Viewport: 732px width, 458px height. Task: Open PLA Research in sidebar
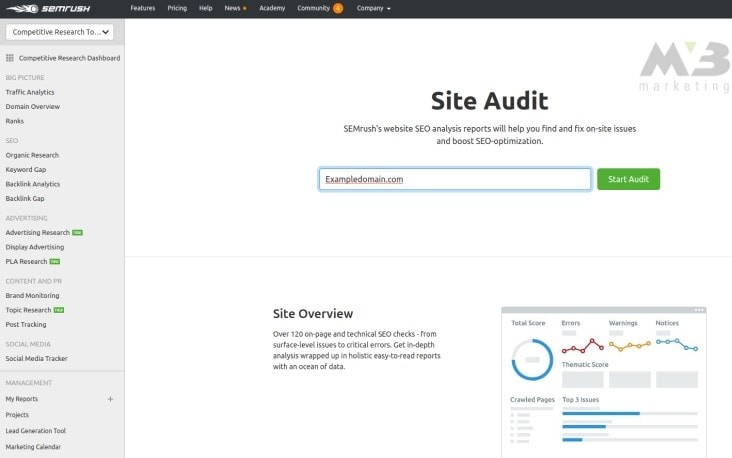[26, 262]
